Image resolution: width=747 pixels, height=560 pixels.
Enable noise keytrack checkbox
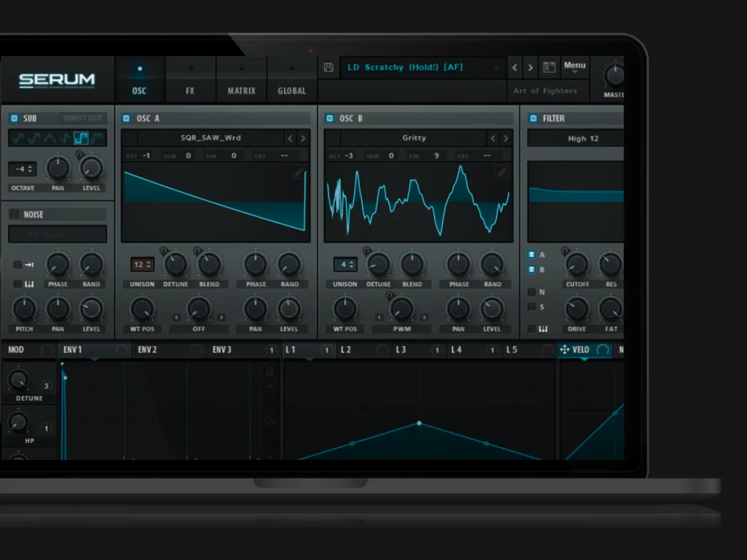pyautogui.click(x=17, y=284)
